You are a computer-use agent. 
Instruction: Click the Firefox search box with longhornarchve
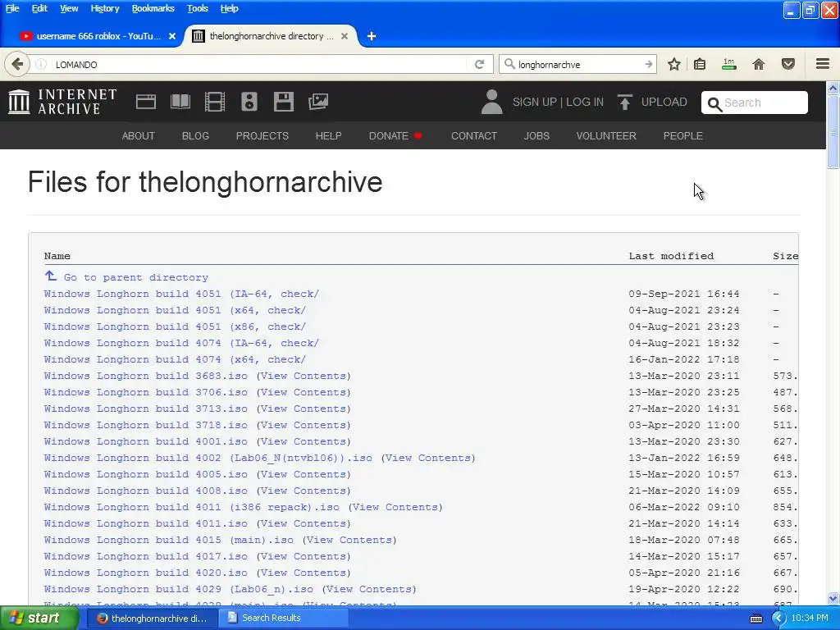click(578, 64)
